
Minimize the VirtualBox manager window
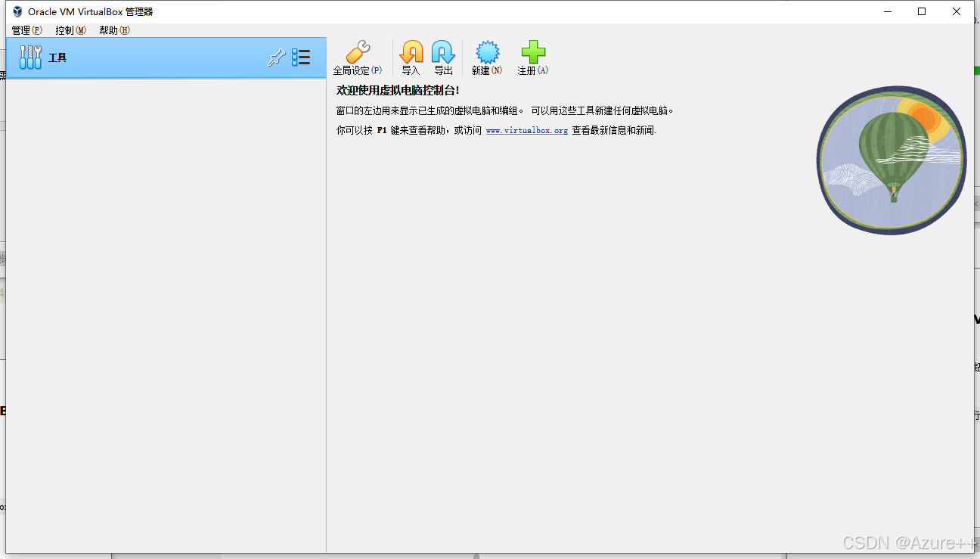[x=887, y=11]
